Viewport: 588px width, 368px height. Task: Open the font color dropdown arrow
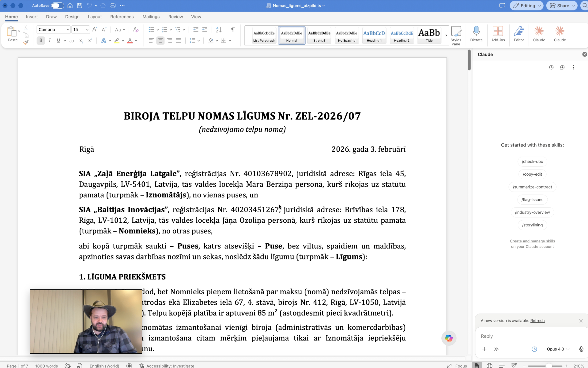click(136, 41)
